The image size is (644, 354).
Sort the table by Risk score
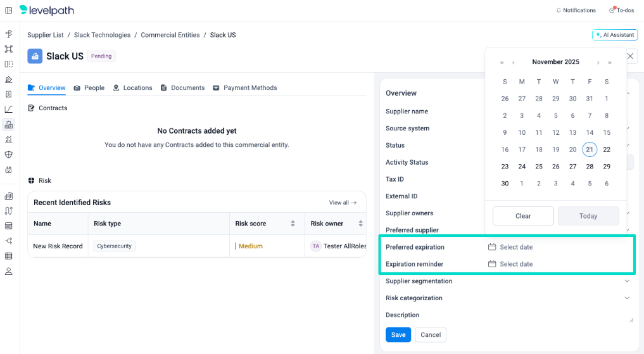[x=293, y=224]
